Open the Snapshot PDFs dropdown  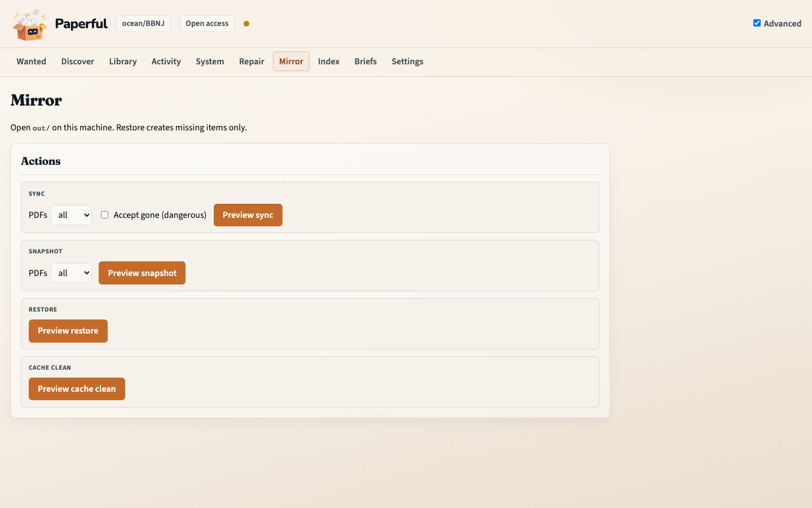(x=71, y=273)
